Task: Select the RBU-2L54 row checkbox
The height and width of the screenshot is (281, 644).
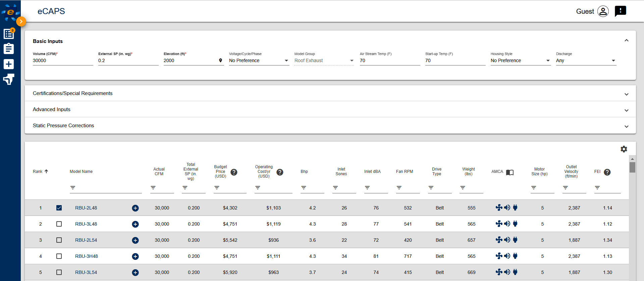Action: click(59, 240)
